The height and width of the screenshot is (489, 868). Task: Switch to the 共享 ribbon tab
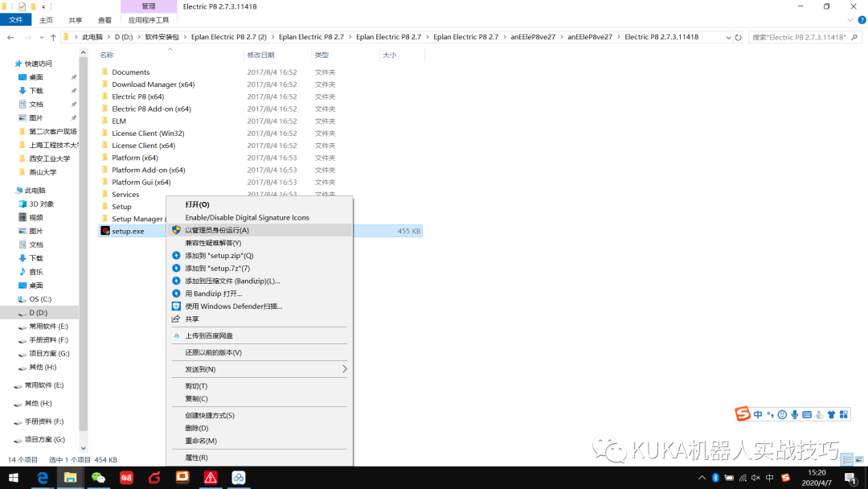click(x=76, y=20)
